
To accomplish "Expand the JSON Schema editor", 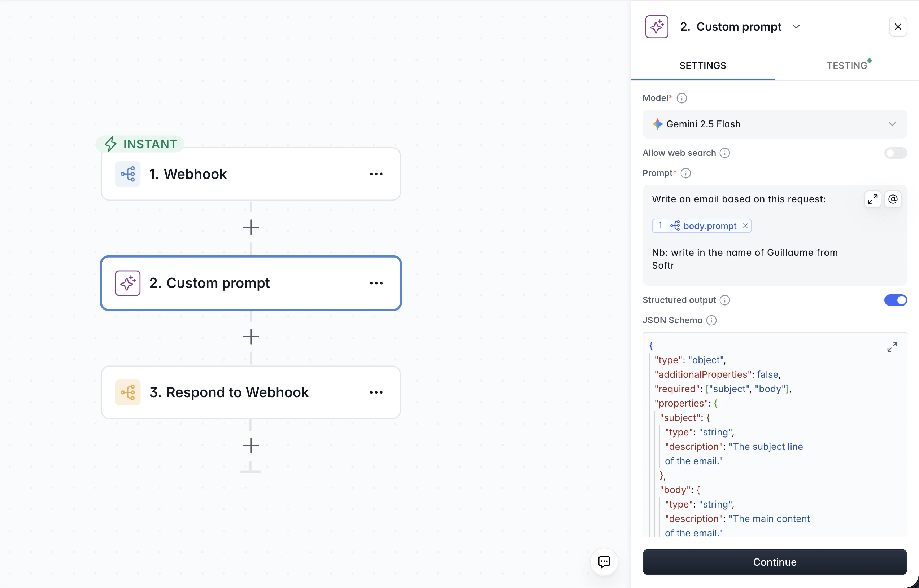I will 892,347.
